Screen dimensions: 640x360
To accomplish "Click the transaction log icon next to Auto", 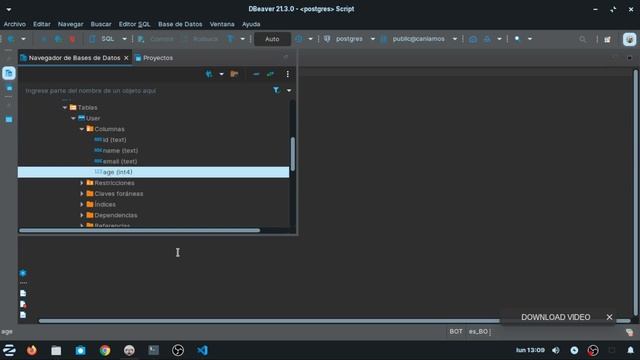I will tap(299, 39).
